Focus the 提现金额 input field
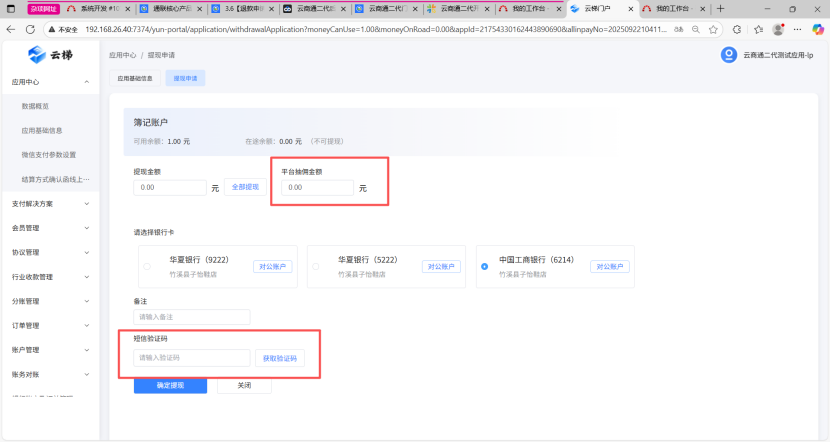 170,187
